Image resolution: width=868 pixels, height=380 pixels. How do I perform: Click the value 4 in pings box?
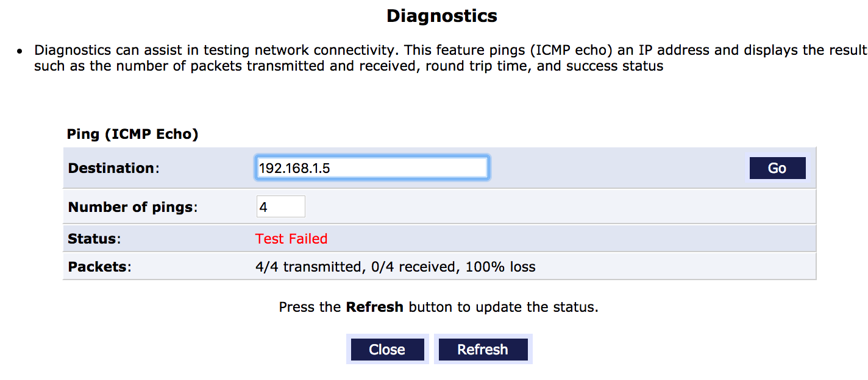(x=263, y=207)
